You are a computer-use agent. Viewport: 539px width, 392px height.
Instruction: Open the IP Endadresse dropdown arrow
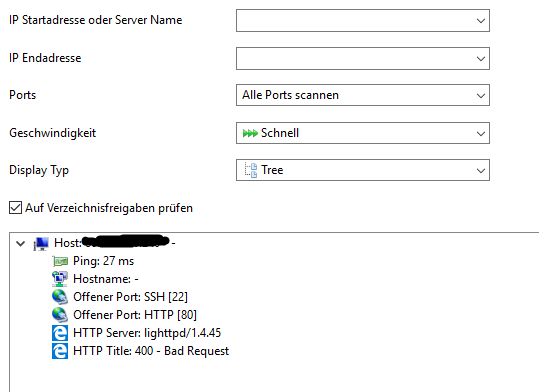(481, 58)
